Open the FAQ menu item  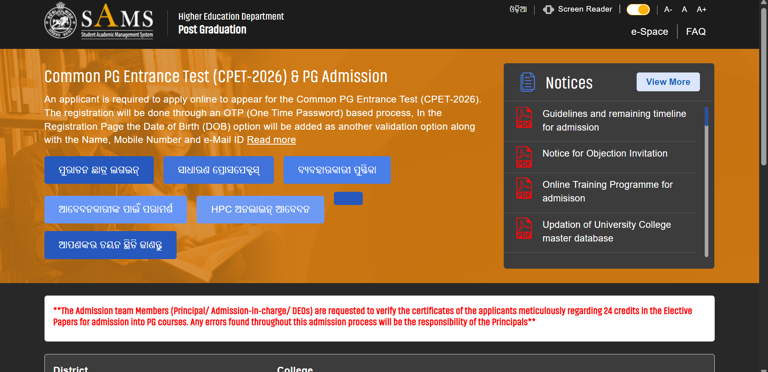coord(696,32)
